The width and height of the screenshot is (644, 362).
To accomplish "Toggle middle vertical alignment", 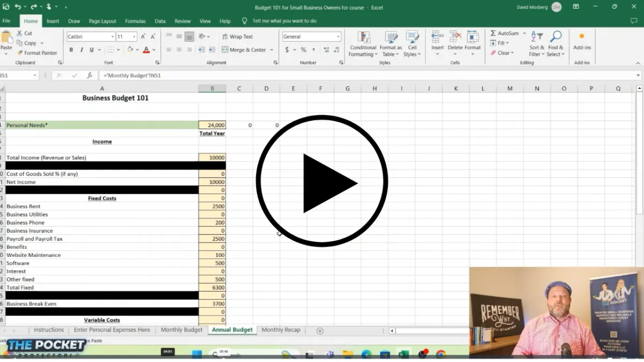I will pos(179,36).
